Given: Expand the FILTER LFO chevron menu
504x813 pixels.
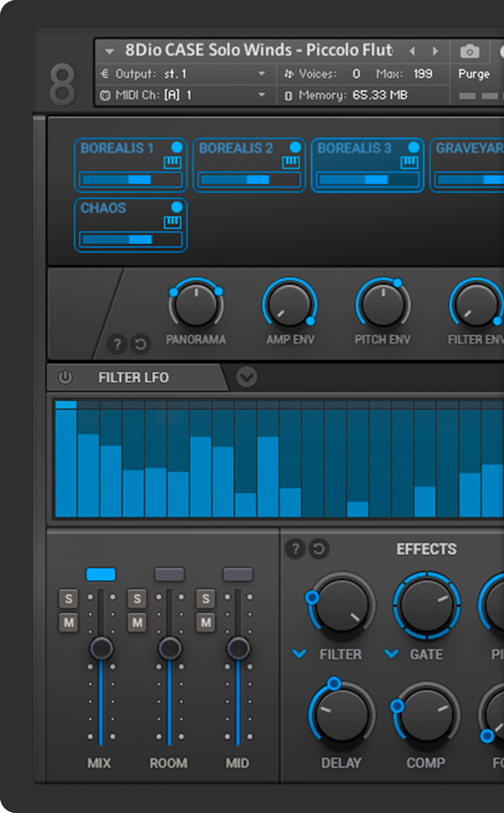Looking at the screenshot, I should pos(246,378).
